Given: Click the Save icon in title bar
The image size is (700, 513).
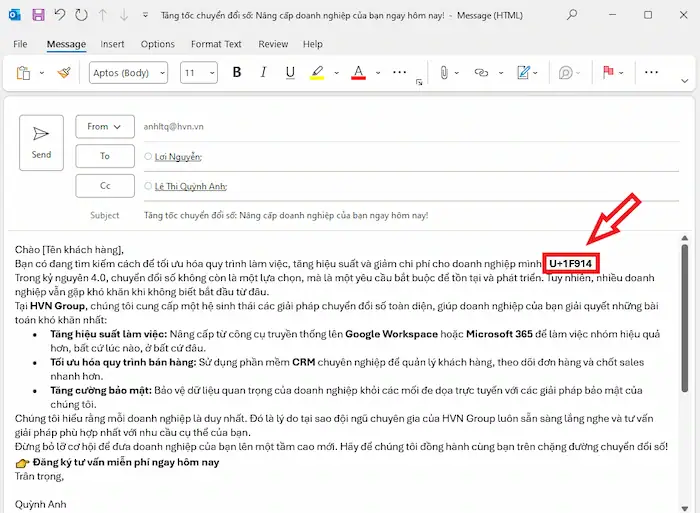Looking at the screenshot, I should [38, 15].
